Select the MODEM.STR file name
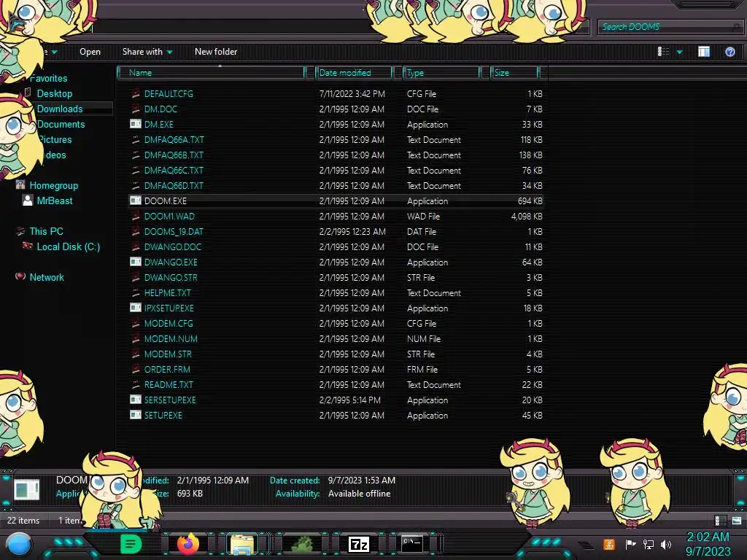Viewport: 747px width, 560px height. tap(168, 354)
